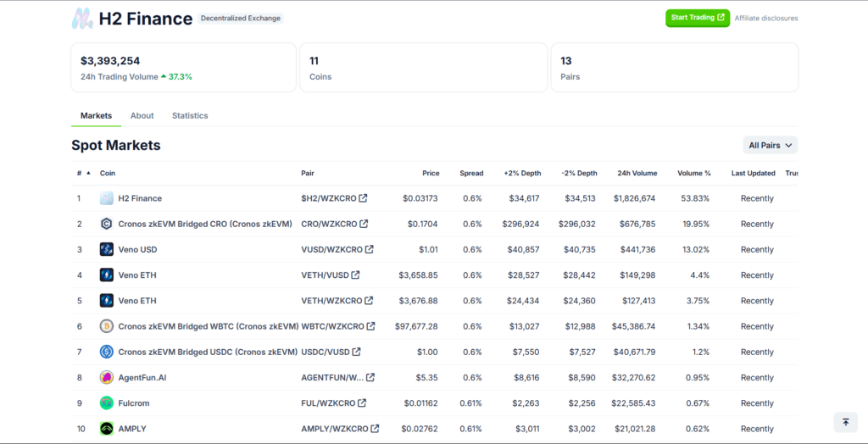Open $H2/WZKCRO pair link

[329, 198]
